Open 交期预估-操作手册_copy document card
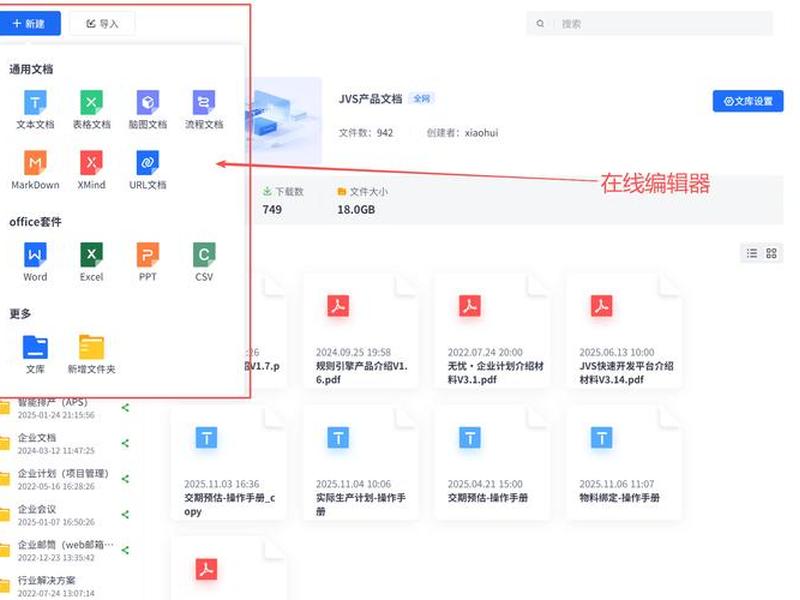Viewport: 800px width, 600px height. pos(229,462)
